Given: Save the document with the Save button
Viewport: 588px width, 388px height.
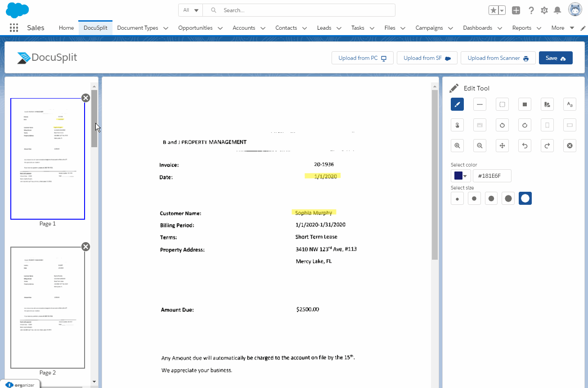Looking at the screenshot, I should 556,58.
